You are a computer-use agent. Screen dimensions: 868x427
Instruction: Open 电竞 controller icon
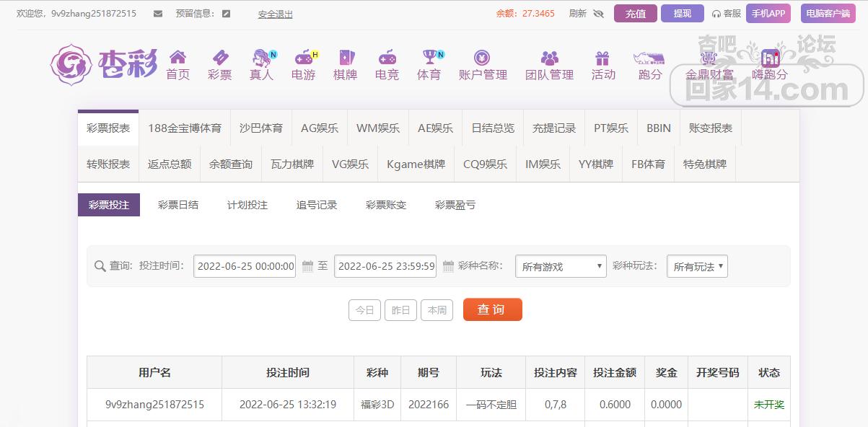point(387,57)
